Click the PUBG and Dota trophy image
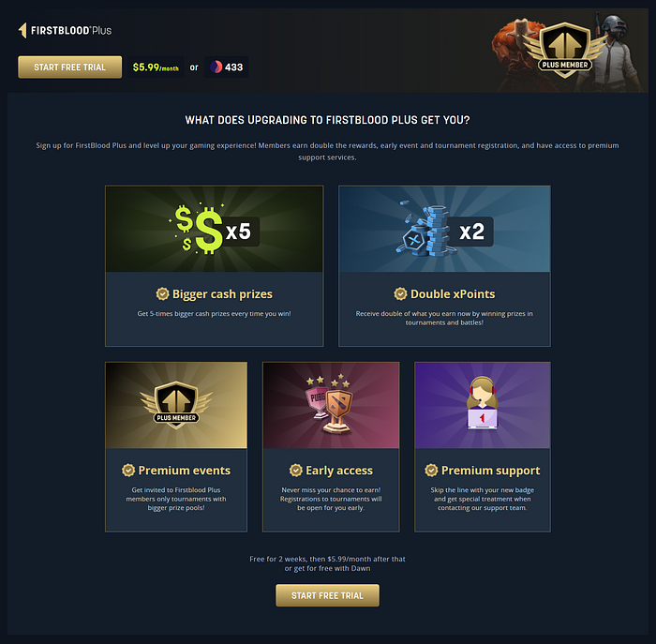The image size is (656, 644). (331, 405)
